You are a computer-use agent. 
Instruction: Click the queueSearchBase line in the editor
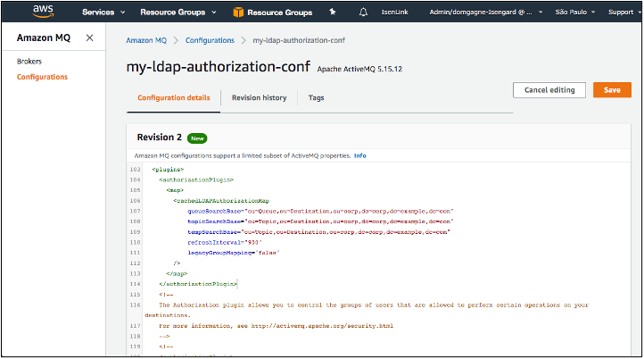[x=320, y=211]
